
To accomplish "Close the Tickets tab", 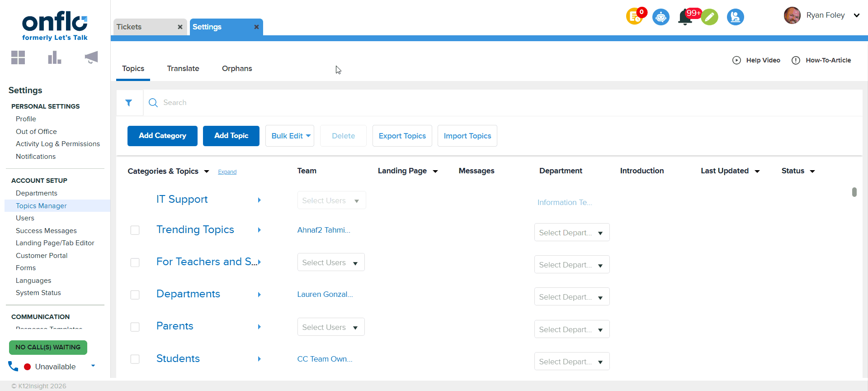I will 180,27.
